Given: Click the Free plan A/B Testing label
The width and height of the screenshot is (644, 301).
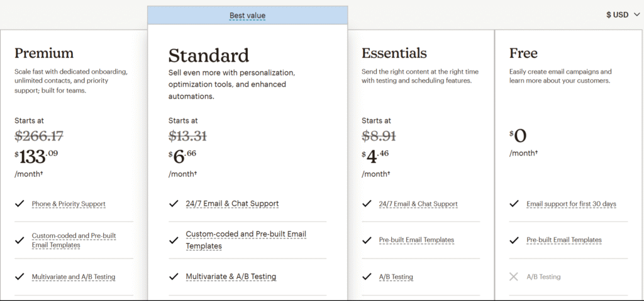Looking at the screenshot, I should pyautogui.click(x=543, y=276).
